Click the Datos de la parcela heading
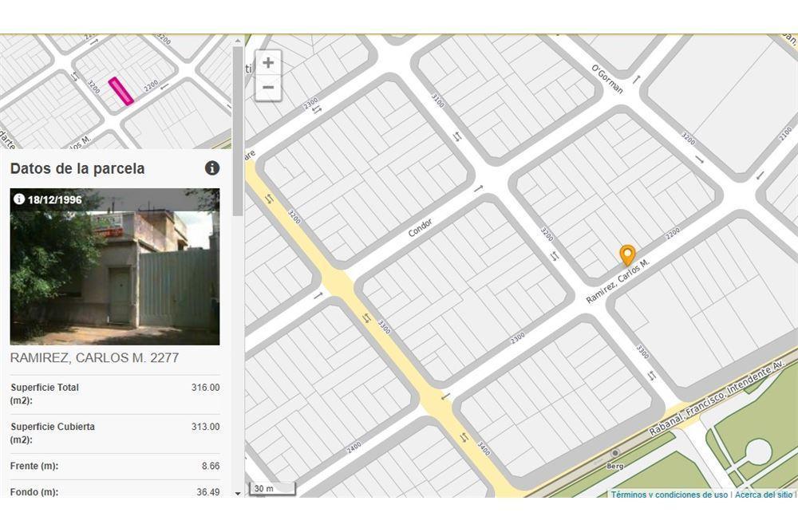The height and width of the screenshot is (532, 798). [77, 168]
